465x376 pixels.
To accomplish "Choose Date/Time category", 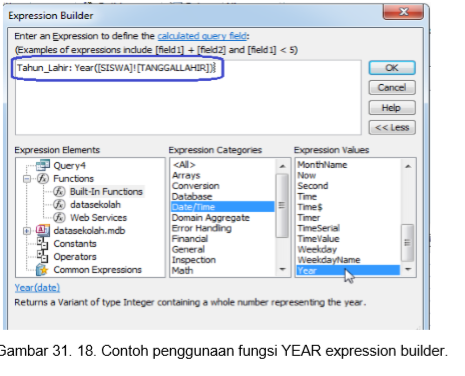I will click(x=222, y=207).
